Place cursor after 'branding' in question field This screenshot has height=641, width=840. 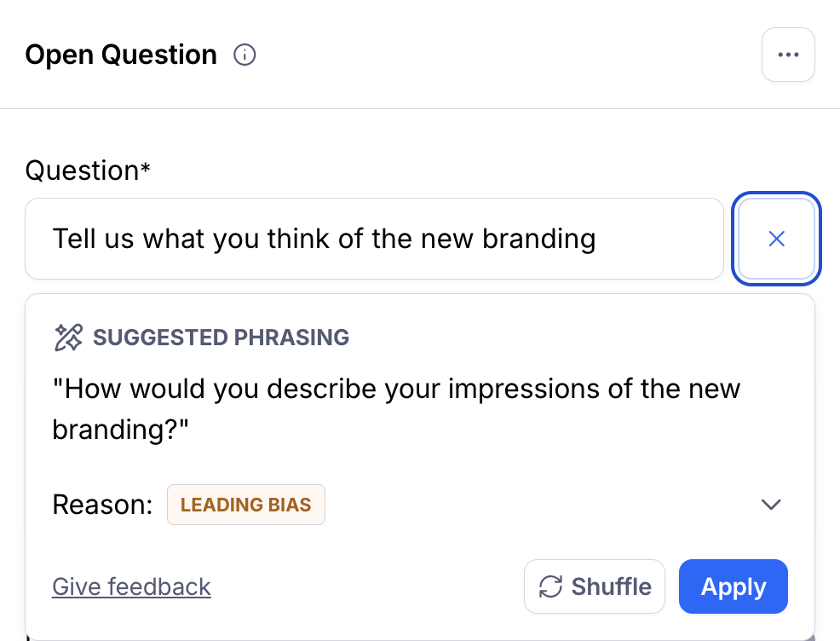[x=597, y=239]
